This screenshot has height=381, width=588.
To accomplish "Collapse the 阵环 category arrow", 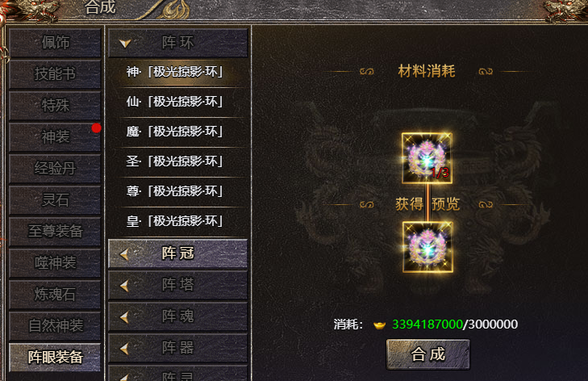I will [x=125, y=44].
